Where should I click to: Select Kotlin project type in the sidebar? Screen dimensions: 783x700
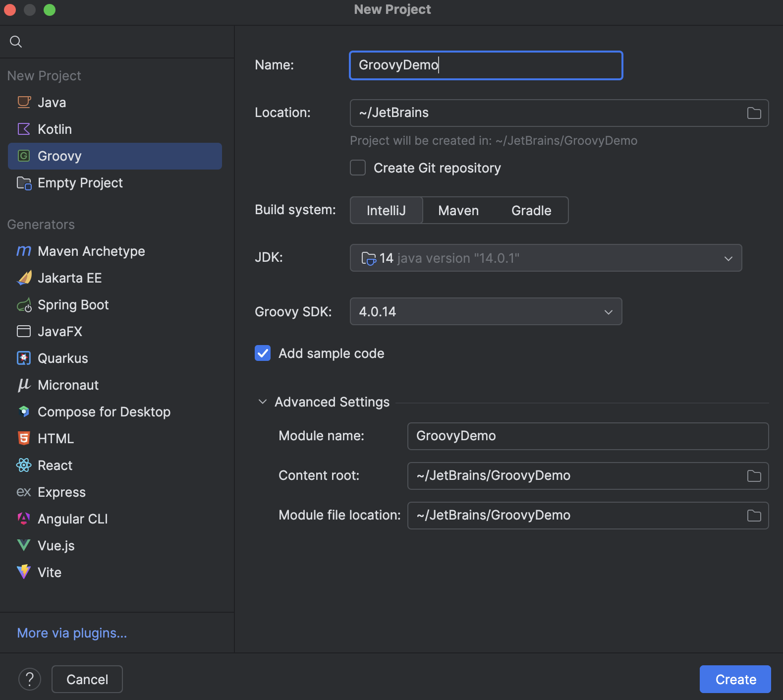(x=55, y=129)
